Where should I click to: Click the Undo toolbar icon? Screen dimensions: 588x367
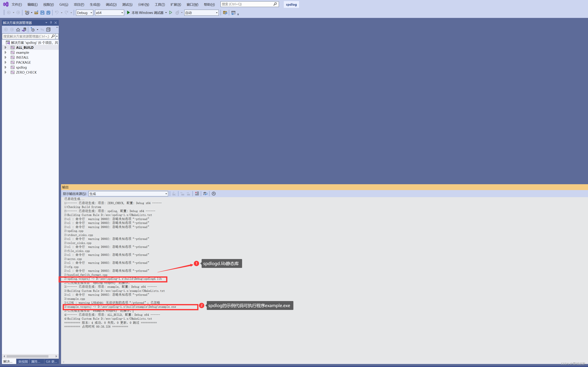[57, 13]
